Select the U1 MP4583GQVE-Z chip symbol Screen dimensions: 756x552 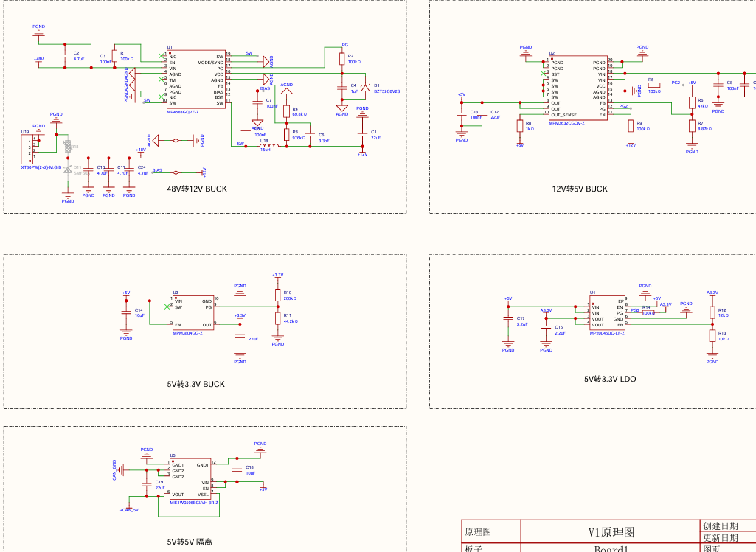coord(196,80)
